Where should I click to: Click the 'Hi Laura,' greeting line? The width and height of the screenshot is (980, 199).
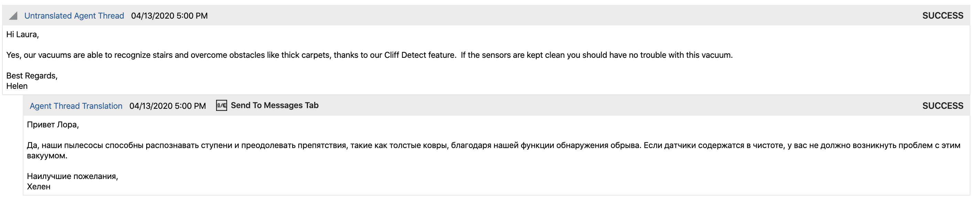click(22, 34)
